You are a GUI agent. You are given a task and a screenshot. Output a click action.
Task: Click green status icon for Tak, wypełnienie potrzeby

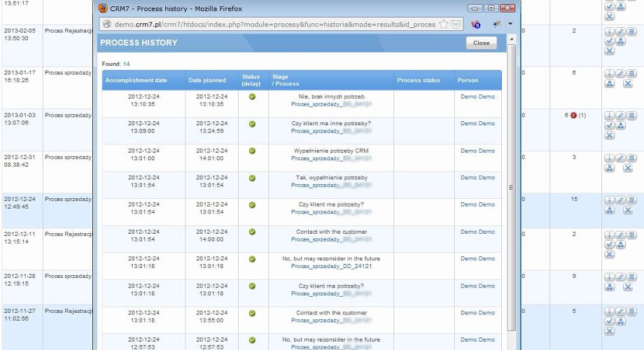point(252,178)
